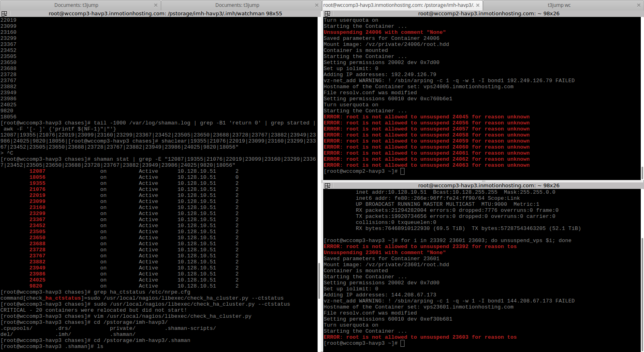Focus the wccomp2-havp3 shell prompt cursor
This screenshot has height=352, width=644.
point(402,172)
